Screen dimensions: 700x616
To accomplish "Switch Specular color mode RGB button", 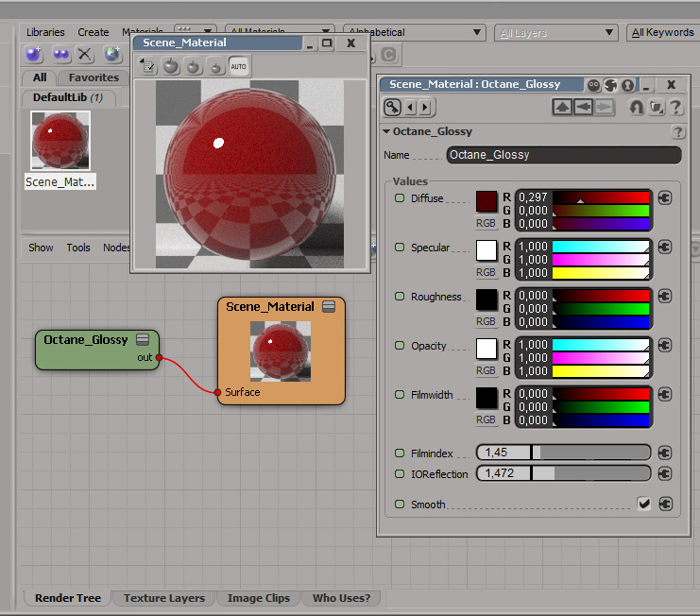I will tap(487, 272).
